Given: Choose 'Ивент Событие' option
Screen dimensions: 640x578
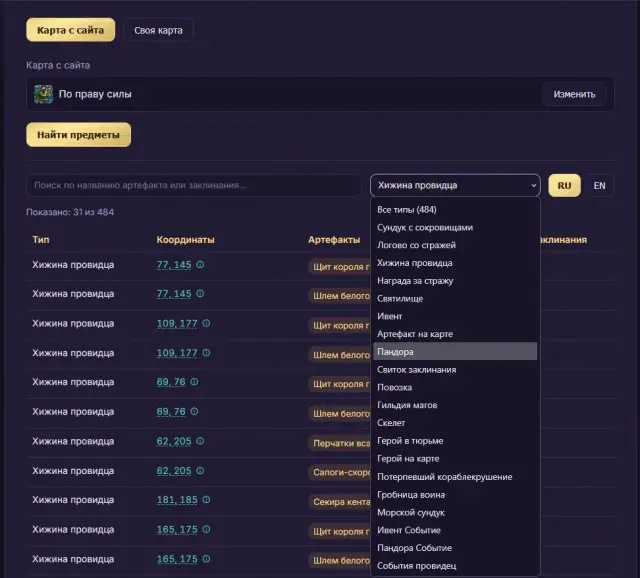Looking at the screenshot, I should [455, 530].
